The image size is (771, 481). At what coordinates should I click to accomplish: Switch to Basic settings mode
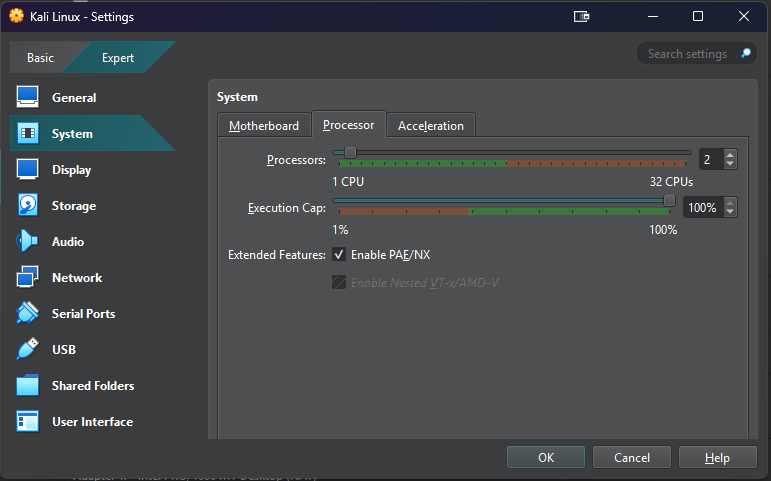coord(40,58)
